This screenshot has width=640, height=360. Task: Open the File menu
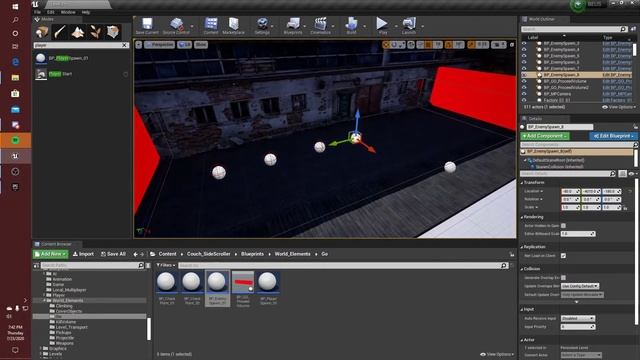38,12
